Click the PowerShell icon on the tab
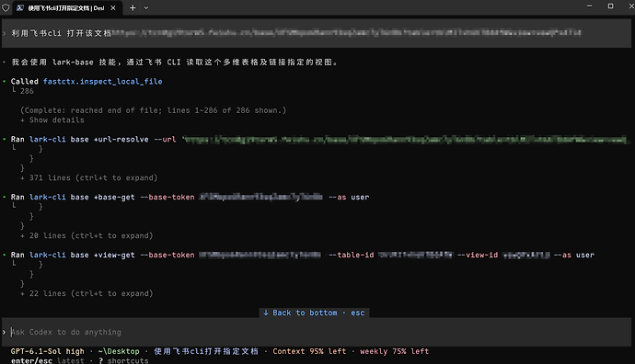This screenshot has height=364, width=635. pos(20,7)
